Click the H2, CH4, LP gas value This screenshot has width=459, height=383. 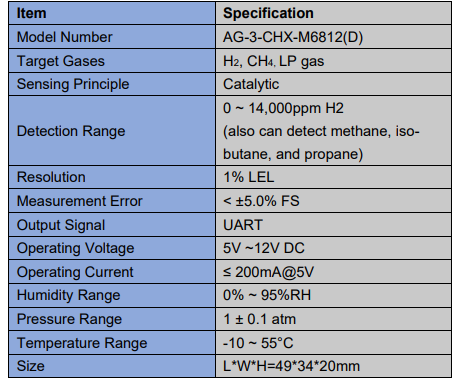273,61
